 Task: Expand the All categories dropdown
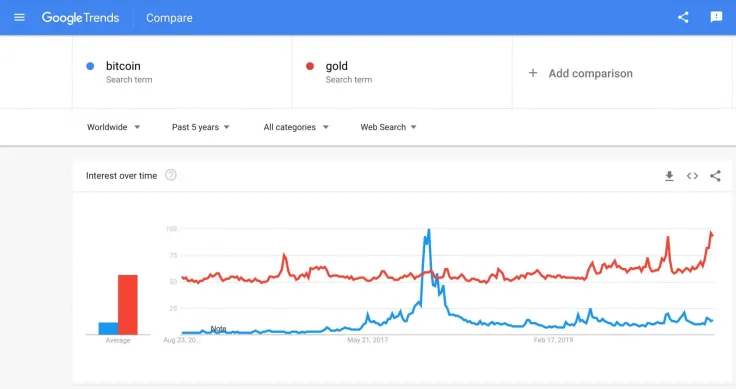click(x=296, y=127)
